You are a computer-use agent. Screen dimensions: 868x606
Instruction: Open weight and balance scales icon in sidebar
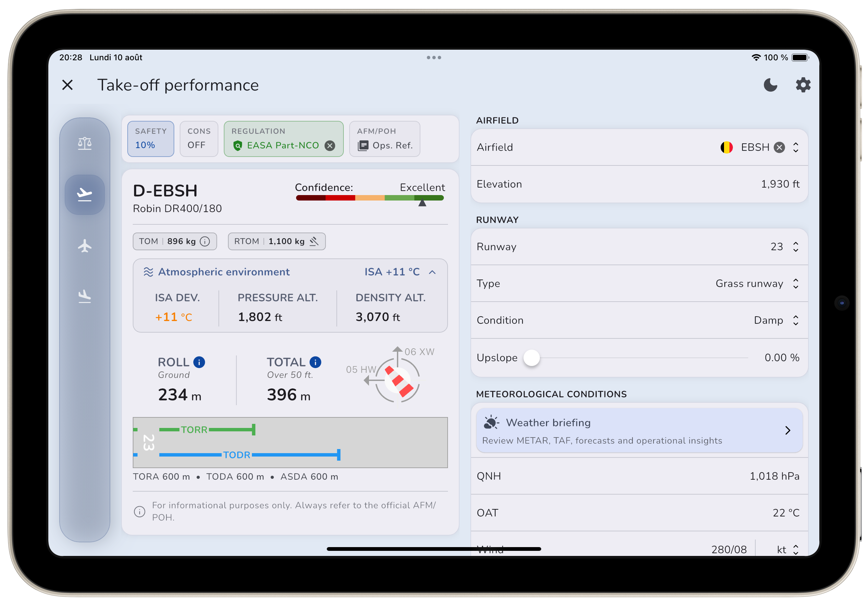(85, 144)
